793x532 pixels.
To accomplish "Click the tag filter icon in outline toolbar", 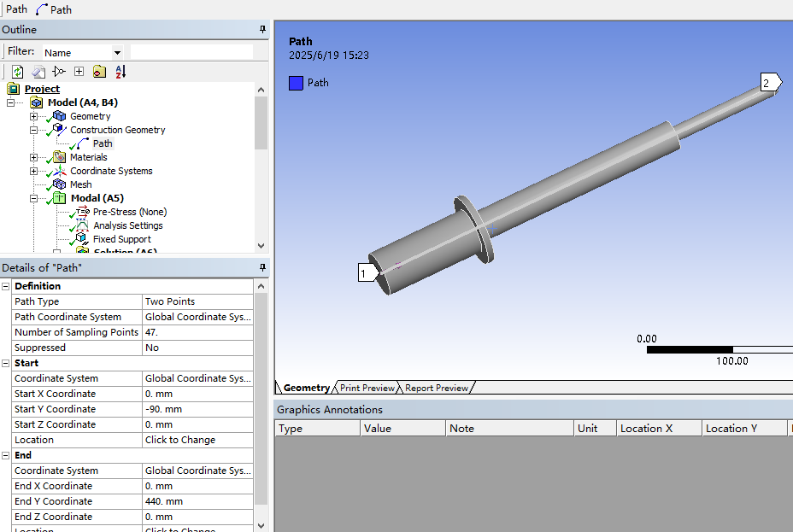I will click(59, 72).
